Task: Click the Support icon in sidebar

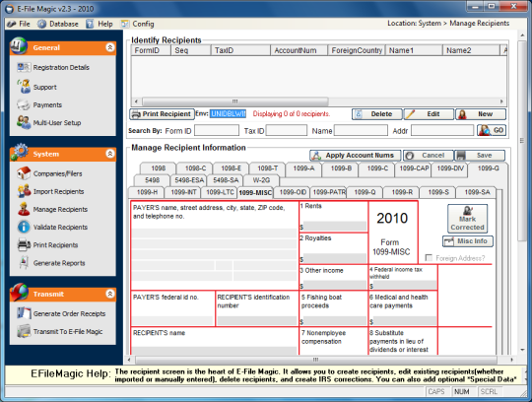Action: [24, 86]
